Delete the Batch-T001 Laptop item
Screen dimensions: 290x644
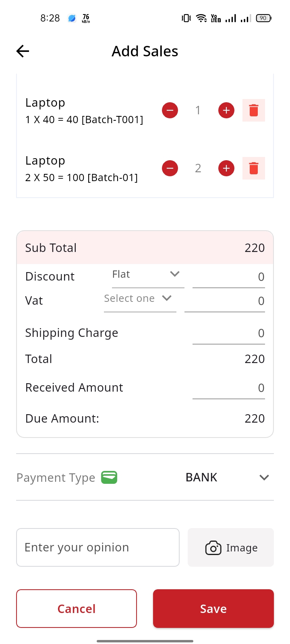click(254, 110)
